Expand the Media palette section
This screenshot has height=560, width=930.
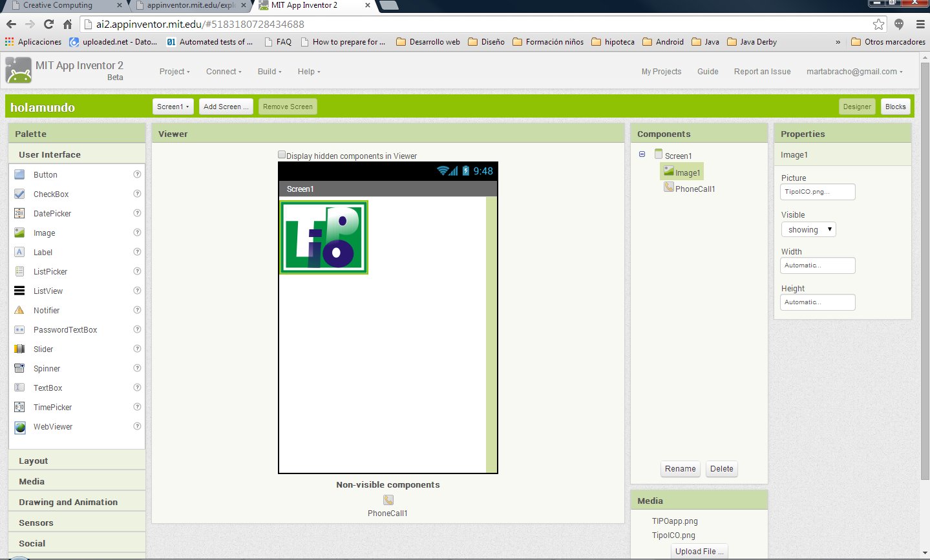click(77, 481)
